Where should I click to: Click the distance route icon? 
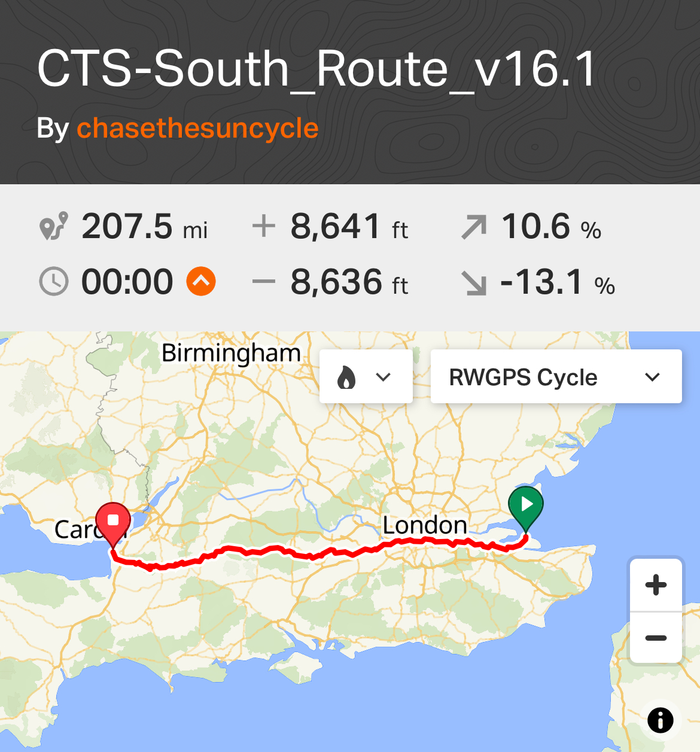[53, 227]
